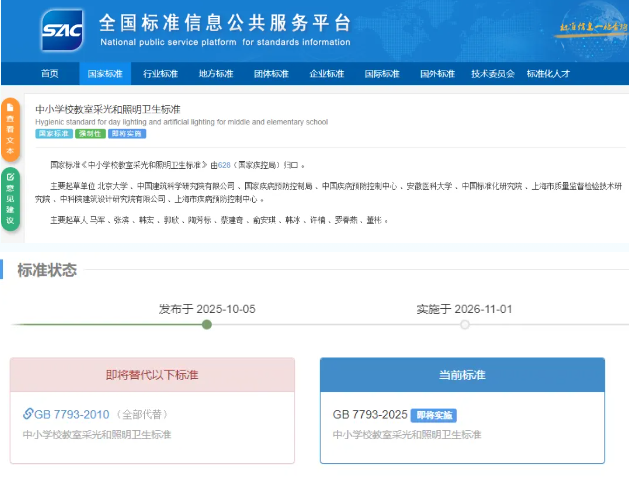Viewport: 629px width, 477px height.
Task: Click the 实施于 2026-11-01 timeline marker
Action: pos(465,324)
